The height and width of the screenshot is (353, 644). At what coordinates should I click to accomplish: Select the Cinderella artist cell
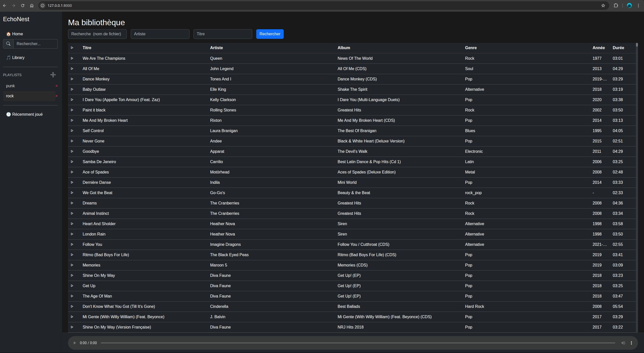point(219,306)
